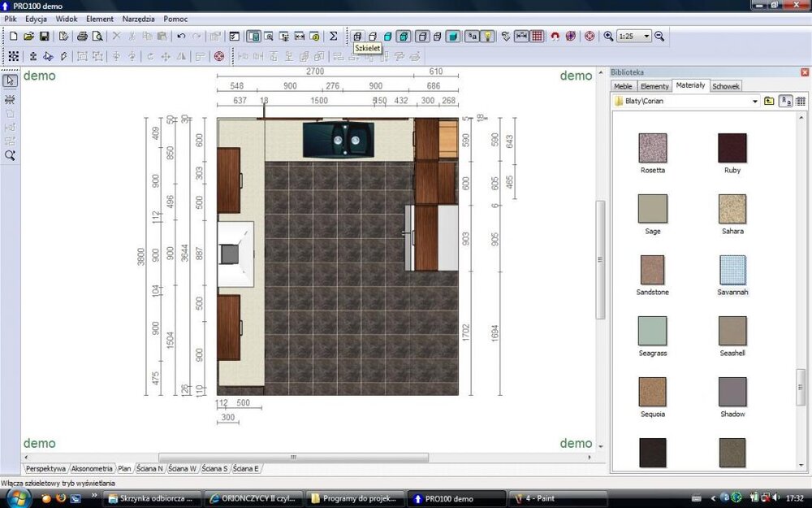
Task: Click the Save (floppy disk) toolbar icon
Action: coord(44,37)
